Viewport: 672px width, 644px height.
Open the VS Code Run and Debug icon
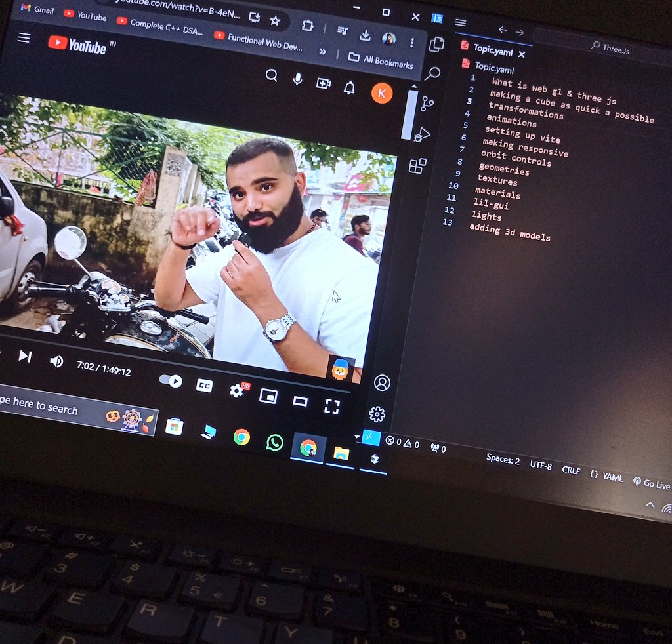(x=422, y=134)
